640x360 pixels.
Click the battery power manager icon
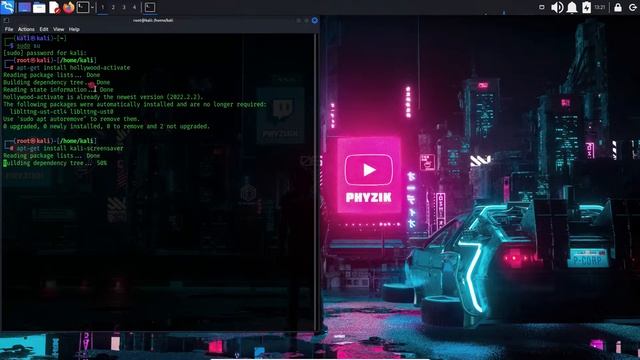587,7
